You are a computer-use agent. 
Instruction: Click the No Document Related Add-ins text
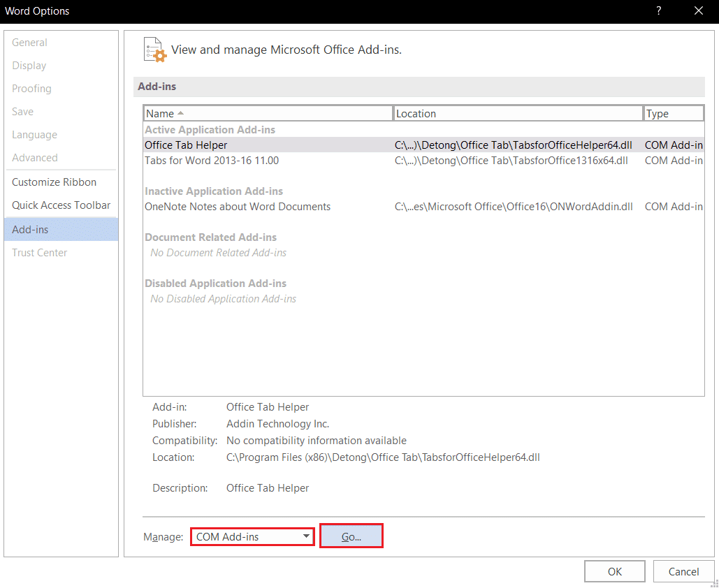(218, 253)
